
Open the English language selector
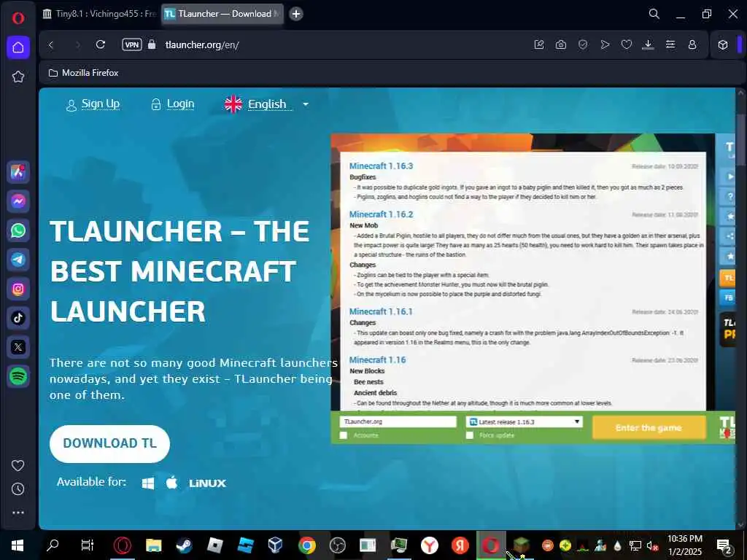click(x=267, y=104)
